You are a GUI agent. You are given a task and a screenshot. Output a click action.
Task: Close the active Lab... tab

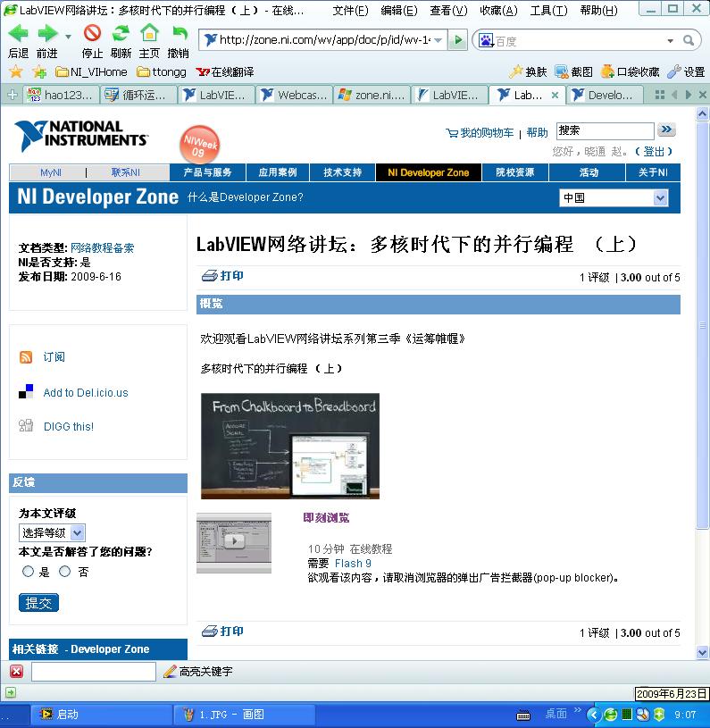555,96
